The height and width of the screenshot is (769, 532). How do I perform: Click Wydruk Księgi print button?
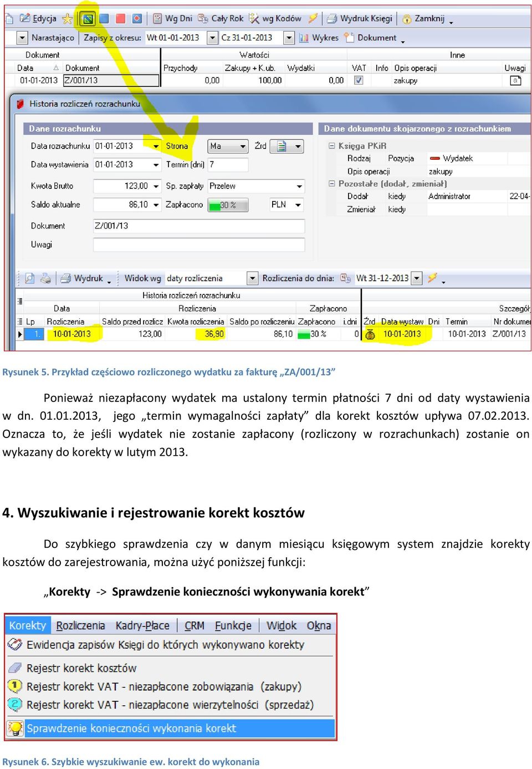coord(360,19)
